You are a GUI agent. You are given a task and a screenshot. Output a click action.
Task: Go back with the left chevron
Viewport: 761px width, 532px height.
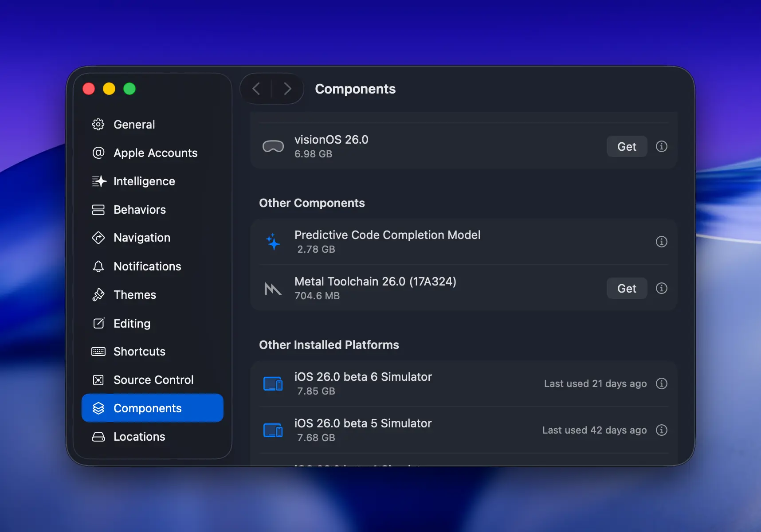[256, 89]
